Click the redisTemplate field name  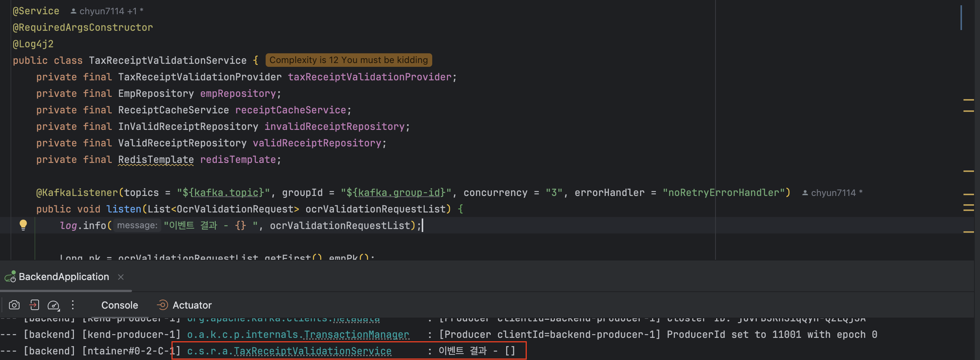pos(238,160)
